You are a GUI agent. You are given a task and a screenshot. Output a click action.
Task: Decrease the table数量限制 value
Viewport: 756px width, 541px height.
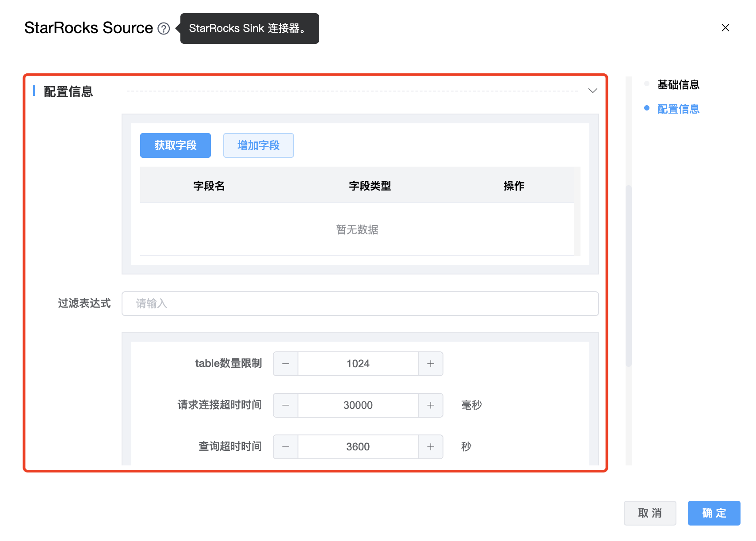(286, 364)
